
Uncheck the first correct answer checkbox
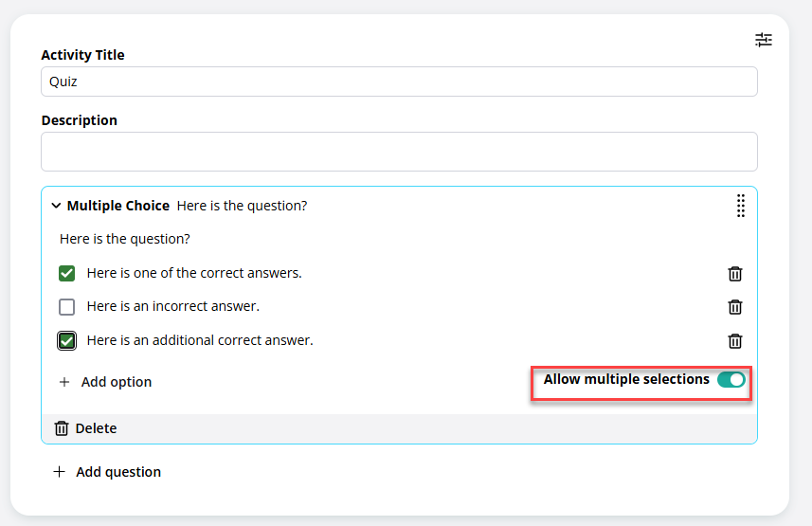[x=67, y=273]
